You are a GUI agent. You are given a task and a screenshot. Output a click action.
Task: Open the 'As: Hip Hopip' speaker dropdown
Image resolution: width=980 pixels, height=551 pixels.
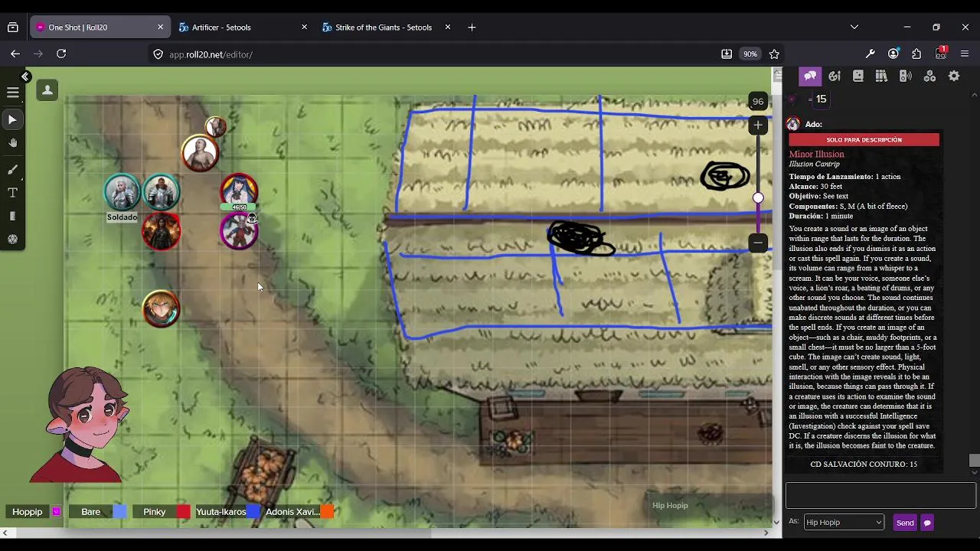844,522
